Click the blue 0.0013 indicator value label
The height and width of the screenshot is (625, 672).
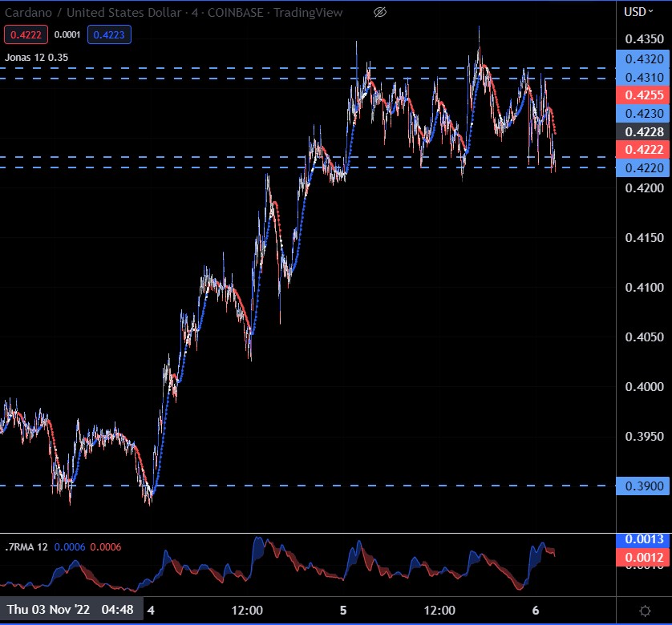[x=644, y=540]
